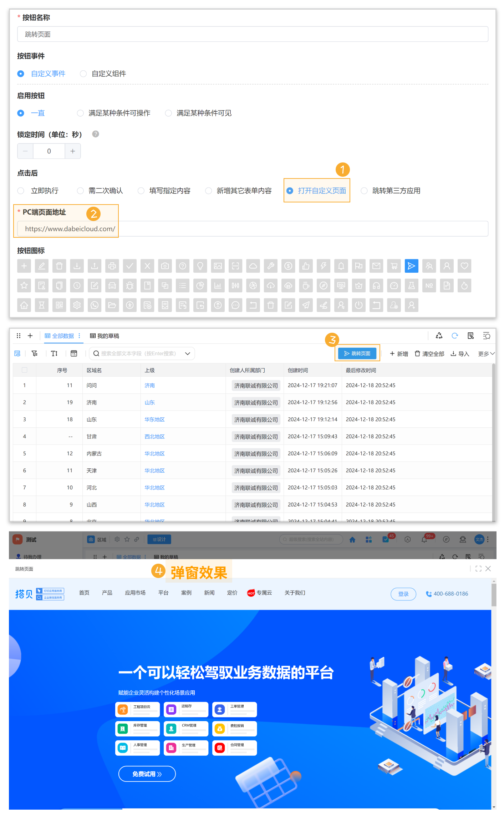Click the refresh icon above the table
Viewport: 504px width, 820px height.
[455, 336]
